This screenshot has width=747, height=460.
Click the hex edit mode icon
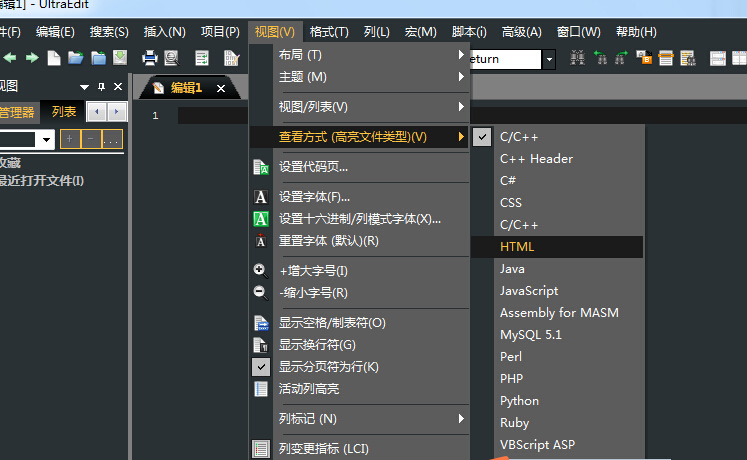point(231,59)
